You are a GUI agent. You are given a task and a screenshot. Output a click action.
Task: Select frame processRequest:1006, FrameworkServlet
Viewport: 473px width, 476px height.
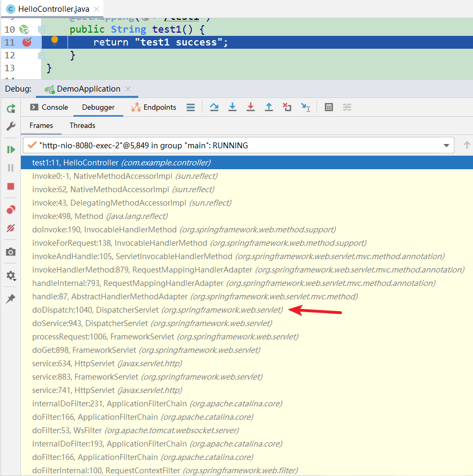pyautogui.click(x=246, y=337)
